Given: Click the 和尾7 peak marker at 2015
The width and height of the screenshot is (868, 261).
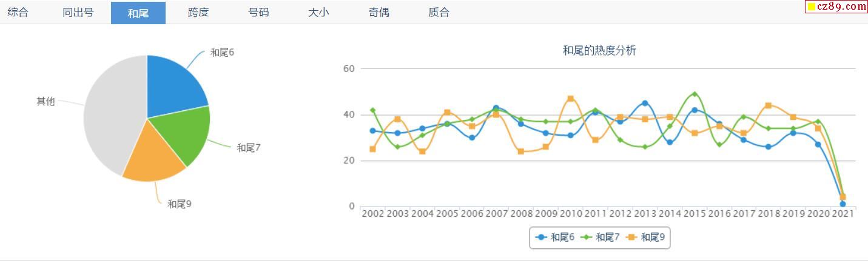Looking at the screenshot, I should 695,94.
